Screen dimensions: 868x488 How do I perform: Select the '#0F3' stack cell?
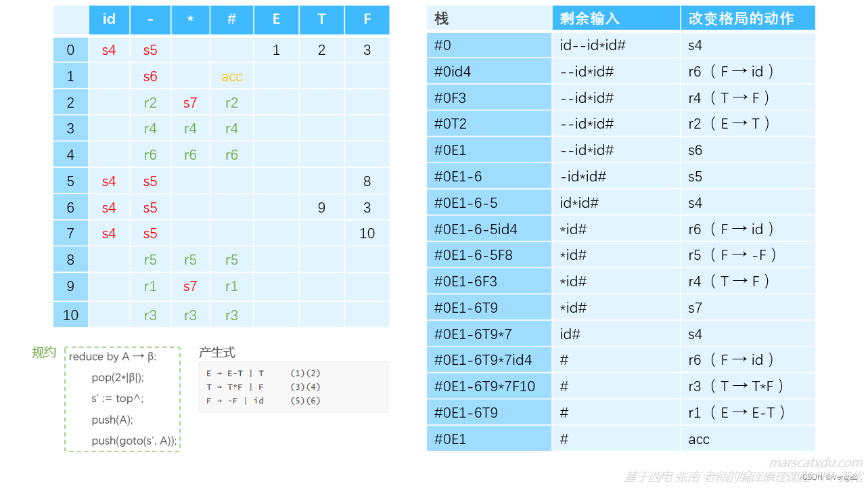(489, 98)
